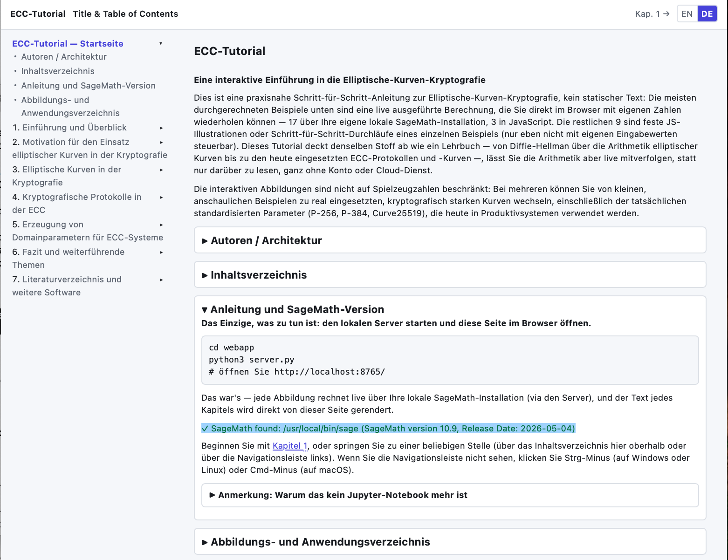The width and height of the screenshot is (728, 560).
Task: Expand chapter 5 Erzeugung von Domainparametern arrow
Action: point(161,225)
